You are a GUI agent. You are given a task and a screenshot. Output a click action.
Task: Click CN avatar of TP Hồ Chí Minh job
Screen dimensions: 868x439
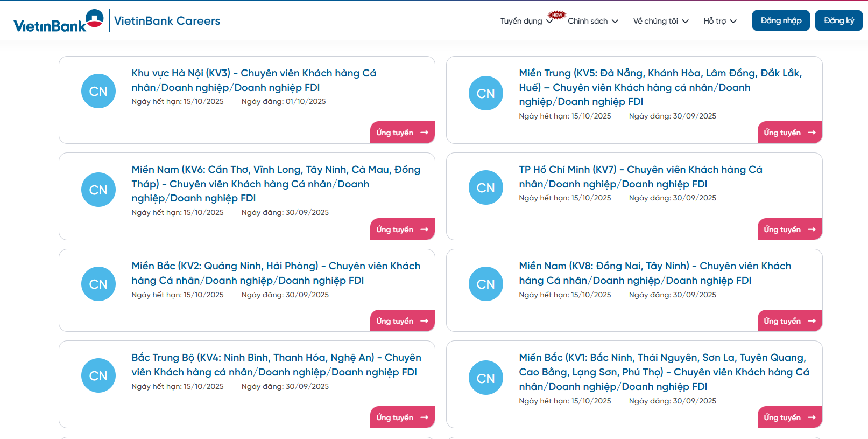point(486,188)
